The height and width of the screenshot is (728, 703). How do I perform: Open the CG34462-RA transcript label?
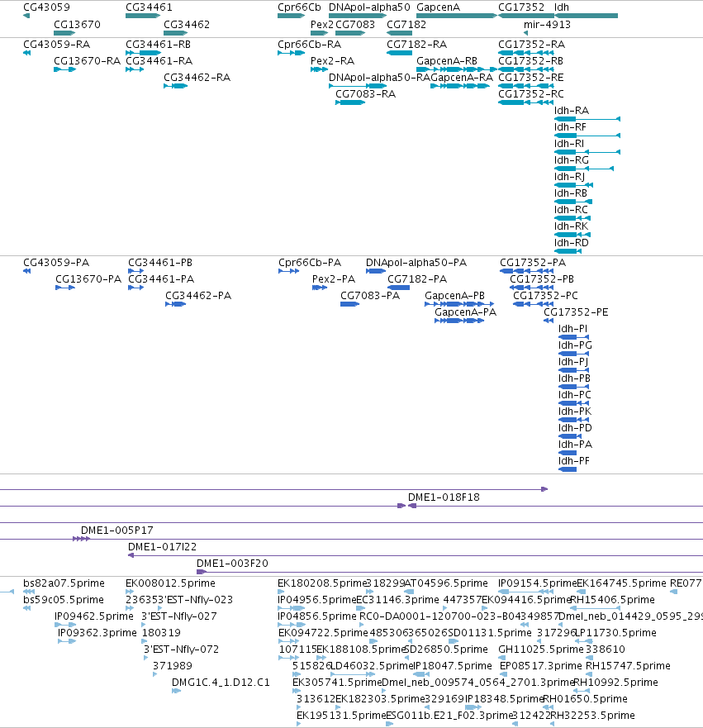coord(197,78)
